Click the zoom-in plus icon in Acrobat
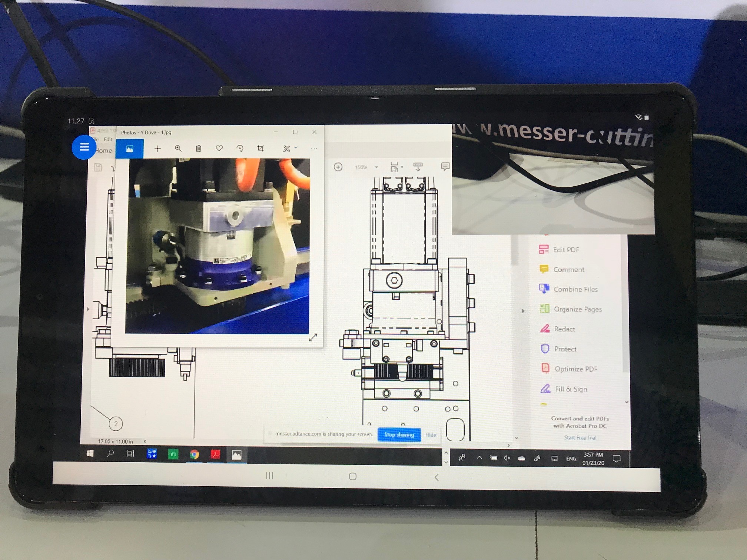 [338, 167]
